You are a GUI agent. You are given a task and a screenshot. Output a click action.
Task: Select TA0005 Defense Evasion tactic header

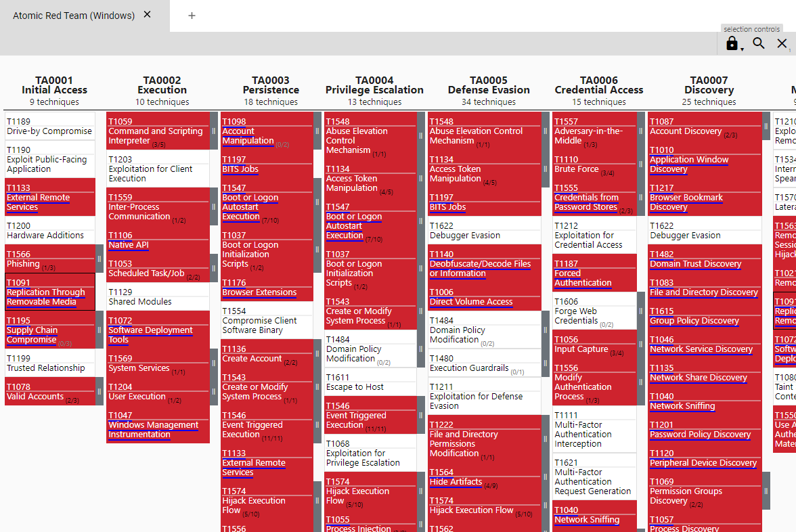click(489, 85)
